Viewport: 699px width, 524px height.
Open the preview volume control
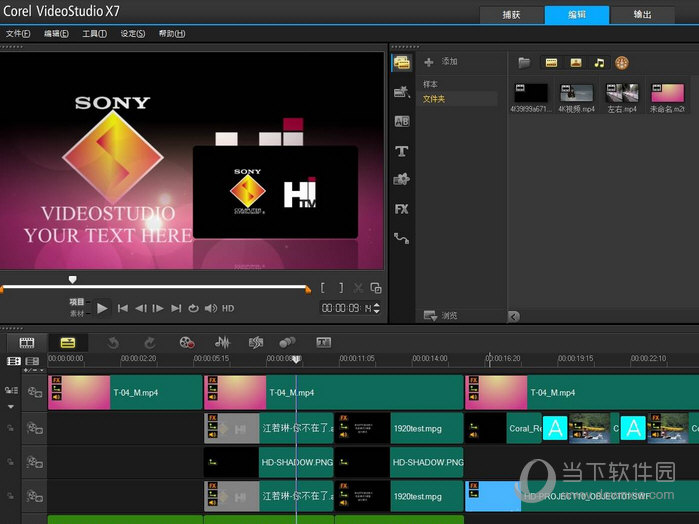211,308
